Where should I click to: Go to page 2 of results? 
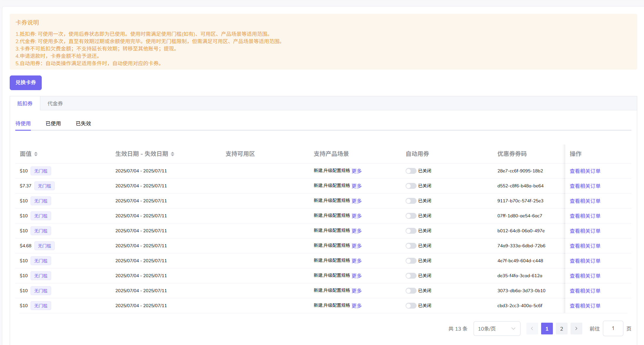[561, 329]
